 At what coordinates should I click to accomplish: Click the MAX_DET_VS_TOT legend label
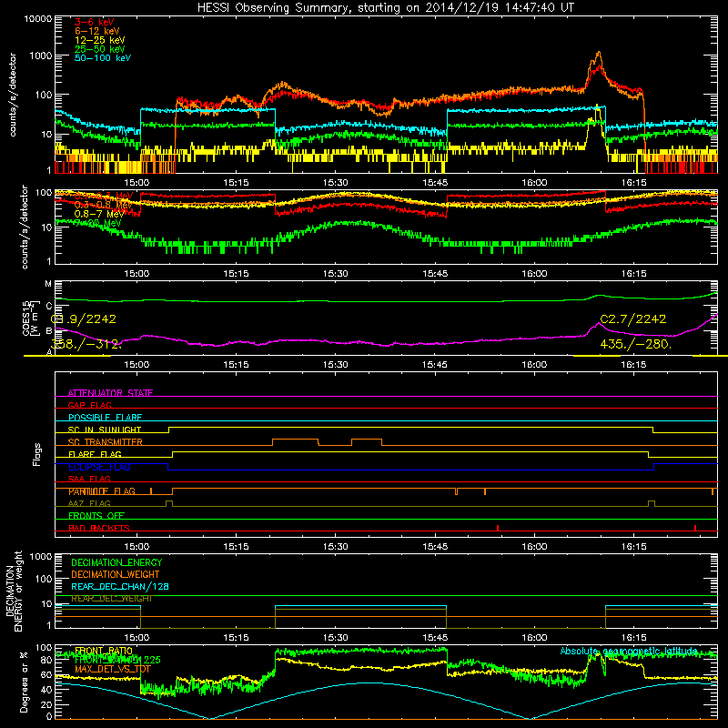coord(113,669)
